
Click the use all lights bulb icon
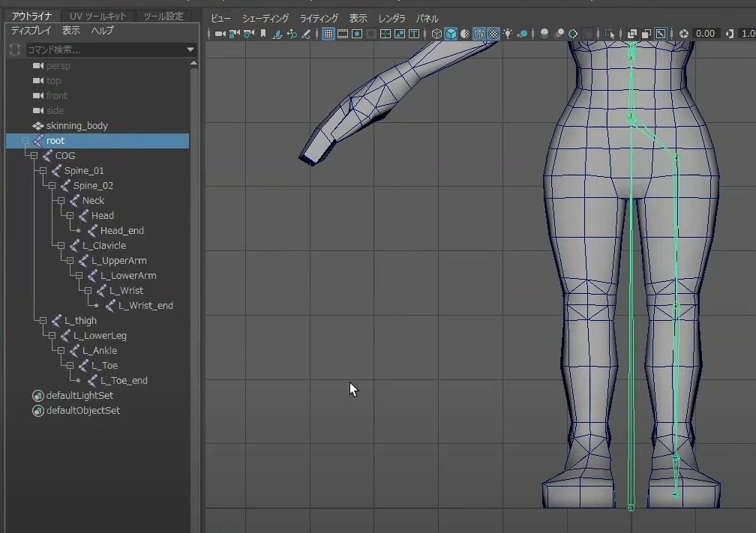(x=508, y=34)
